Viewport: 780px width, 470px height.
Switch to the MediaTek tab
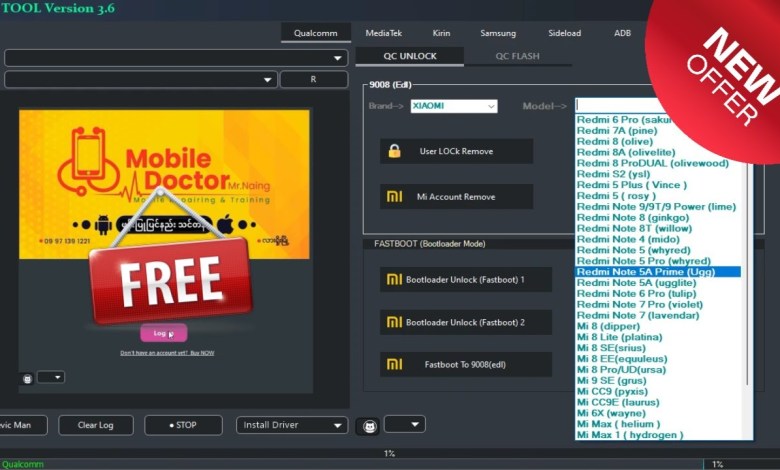[x=384, y=33]
